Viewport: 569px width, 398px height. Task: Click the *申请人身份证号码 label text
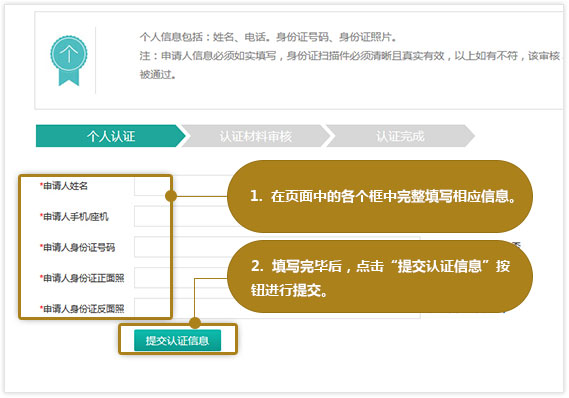[77, 247]
